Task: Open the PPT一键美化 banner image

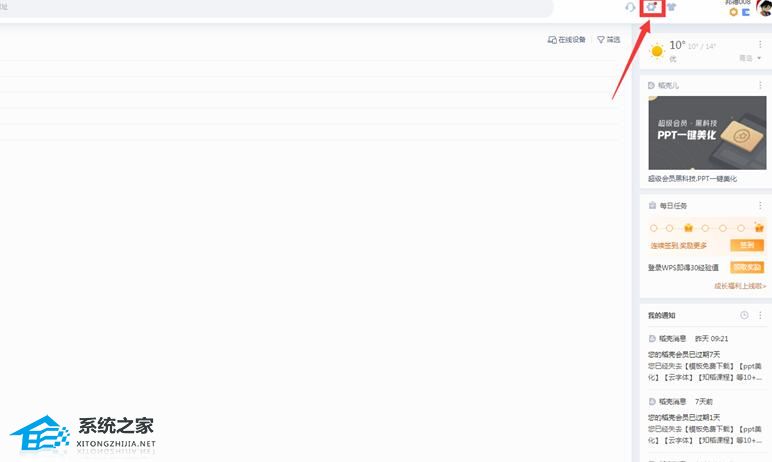Action: (707, 132)
